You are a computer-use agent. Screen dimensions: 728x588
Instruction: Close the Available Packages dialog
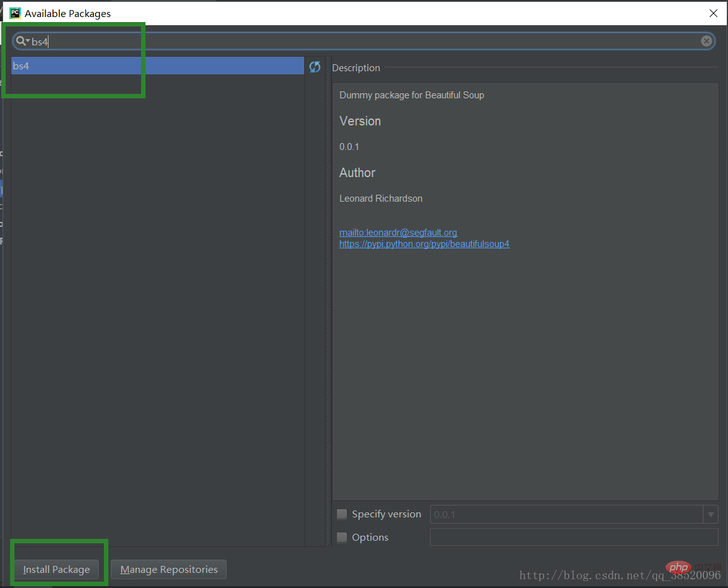pos(714,13)
